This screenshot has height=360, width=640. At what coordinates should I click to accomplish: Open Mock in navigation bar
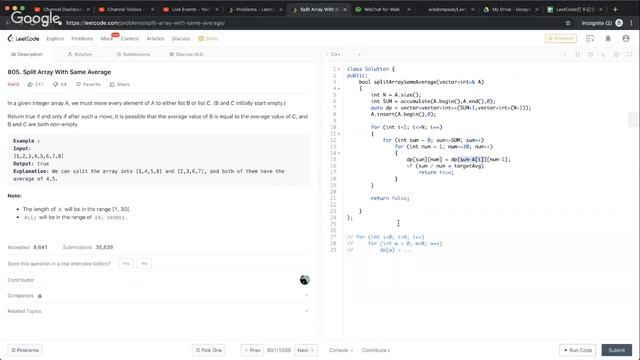tap(107, 38)
